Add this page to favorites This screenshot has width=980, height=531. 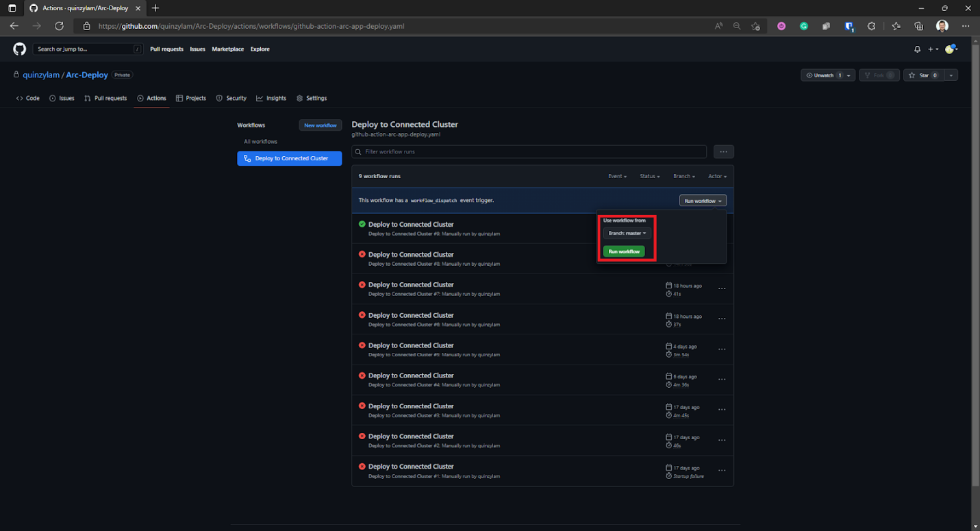click(755, 26)
